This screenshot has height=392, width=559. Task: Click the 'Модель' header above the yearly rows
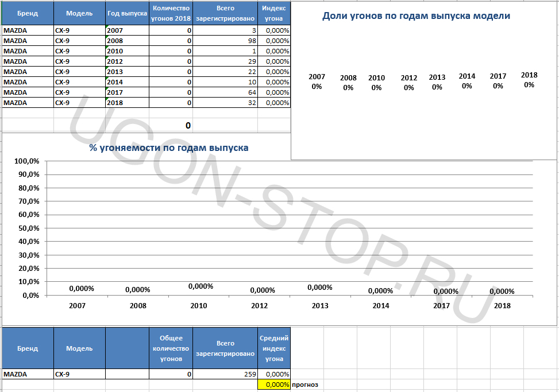point(79,13)
